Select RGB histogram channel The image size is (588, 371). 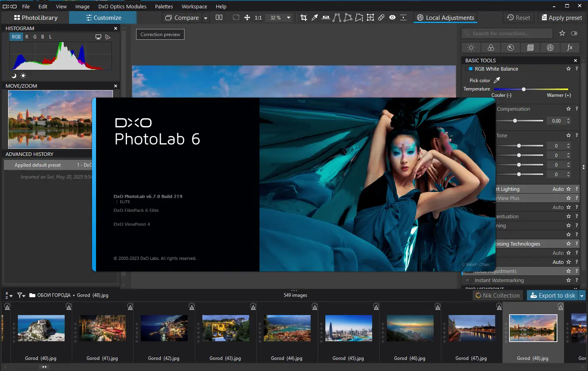(x=16, y=37)
